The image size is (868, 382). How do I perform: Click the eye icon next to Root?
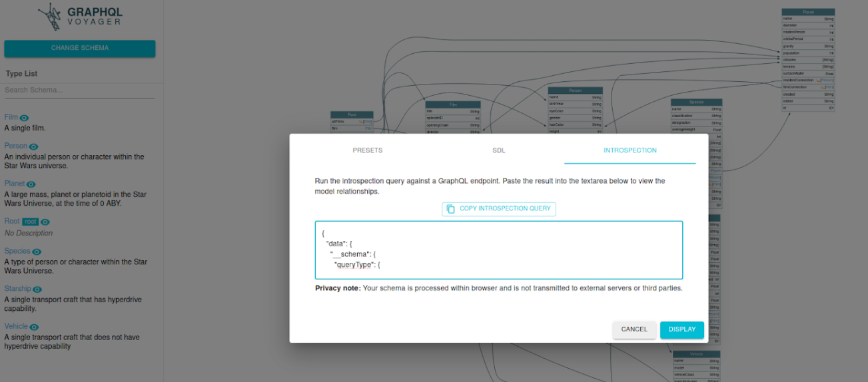45,222
